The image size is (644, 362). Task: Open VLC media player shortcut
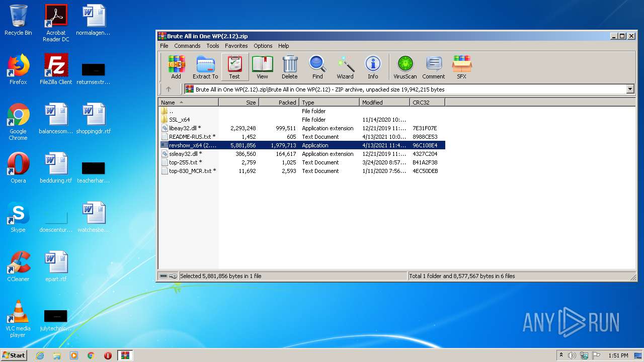click(18, 319)
